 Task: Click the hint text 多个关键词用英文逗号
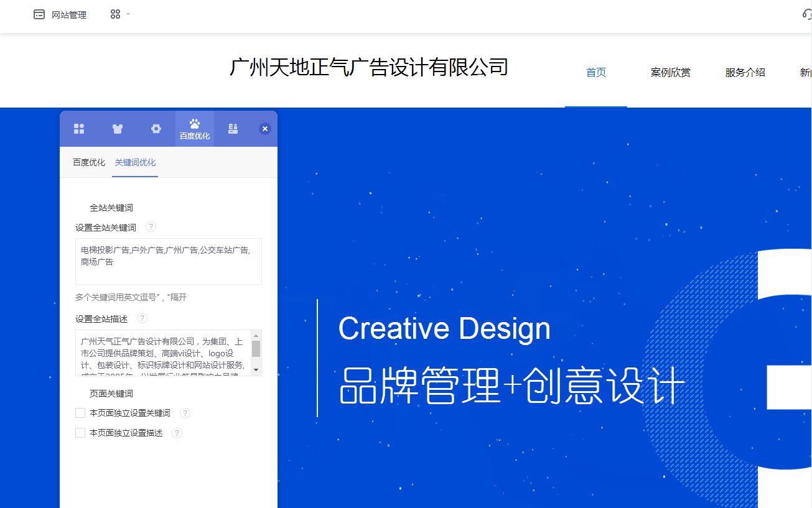tap(131, 297)
